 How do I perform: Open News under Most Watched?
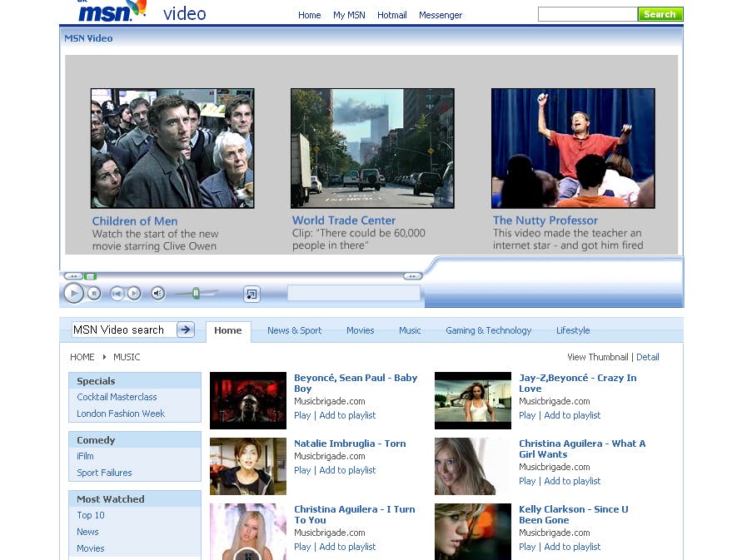pos(87,532)
